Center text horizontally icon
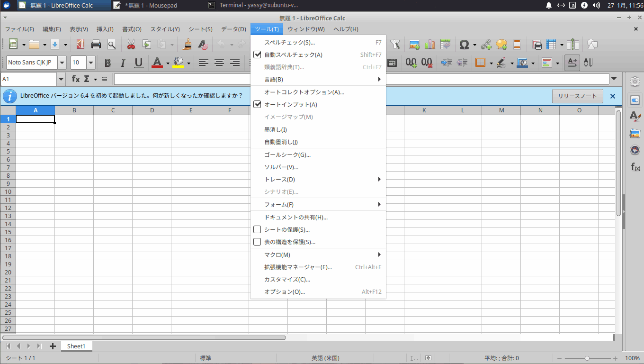 point(219,63)
